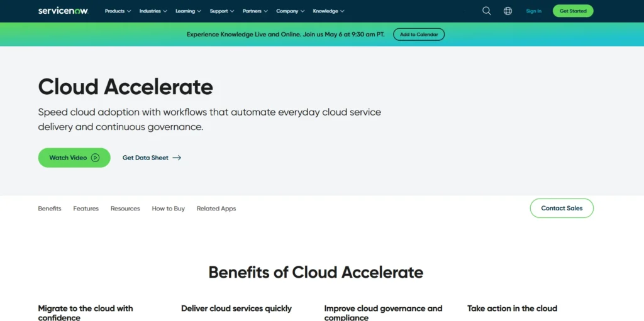The width and height of the screenshot is (644, 321).
Task: Click the play icon in Watch Video
Action: pos(96,158)
